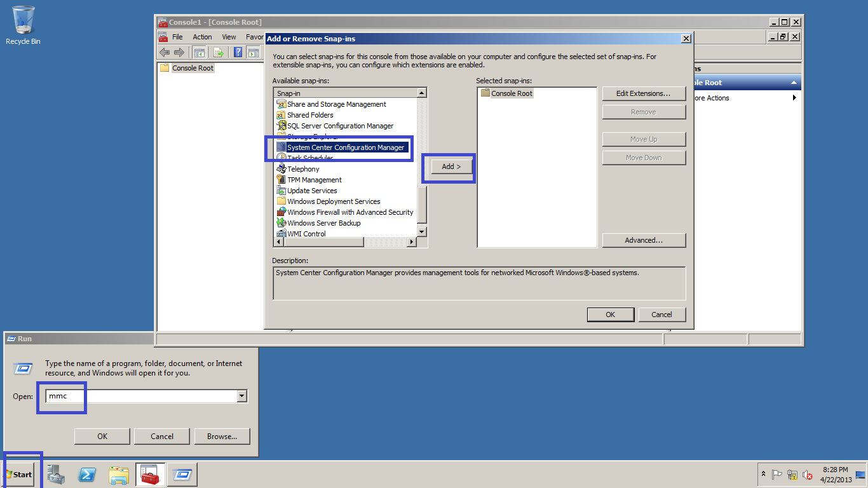
Task: Click the Update Services snap-in icon
Action: [281, 191]
